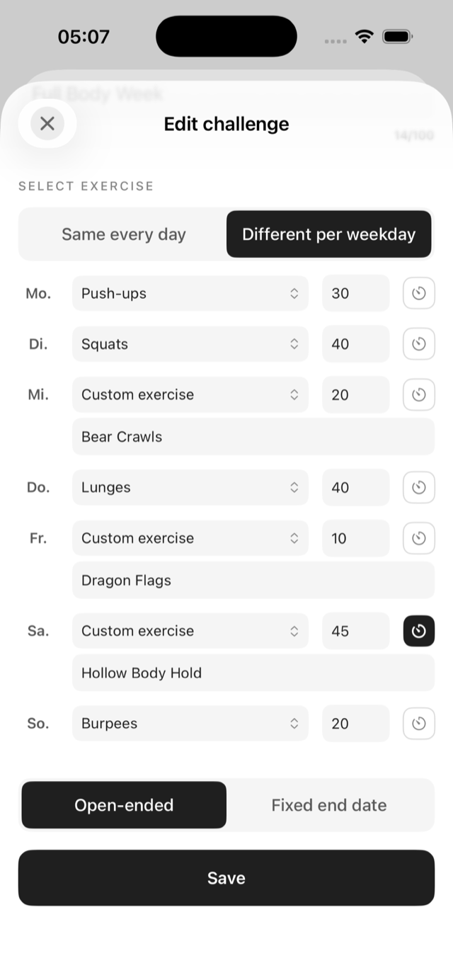453x980 pixels.
Task: Toggle timer icon on Sunday's Burpees row
Action: point(419,724)
